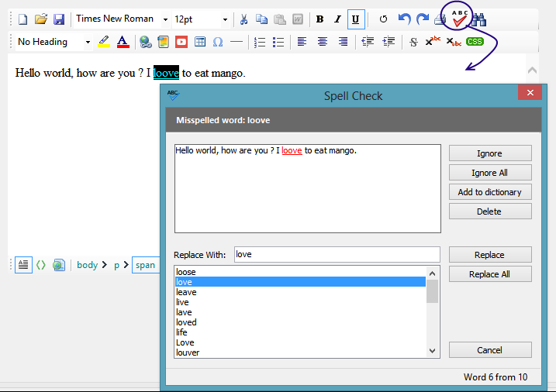Open the Times New Roman font dropdown
556x392 pixels.
(x=167, y=19)
